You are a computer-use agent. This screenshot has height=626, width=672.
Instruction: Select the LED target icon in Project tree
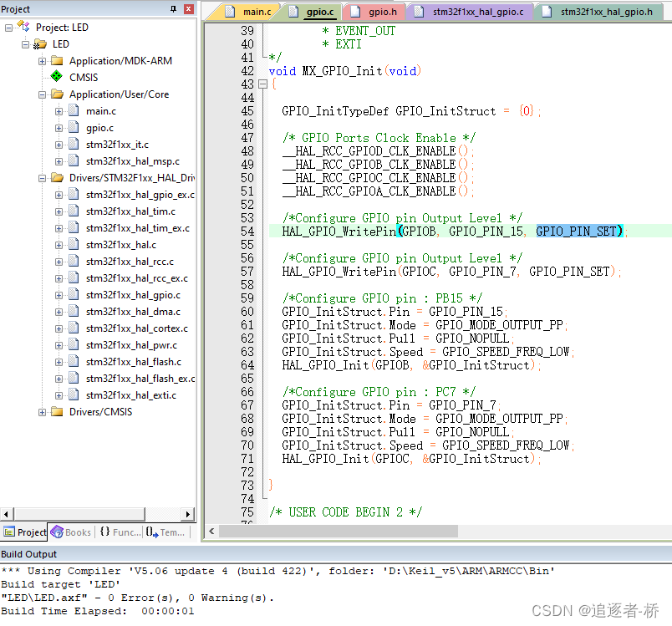tap(39, 43)
